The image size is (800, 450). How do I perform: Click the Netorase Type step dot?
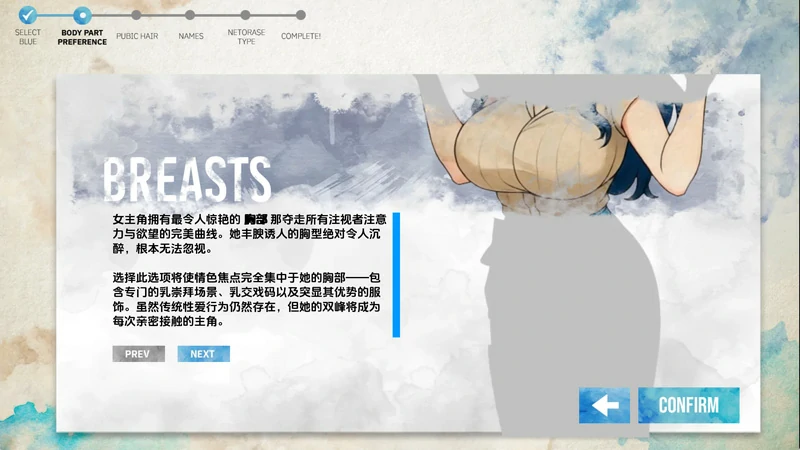point(245,15)
